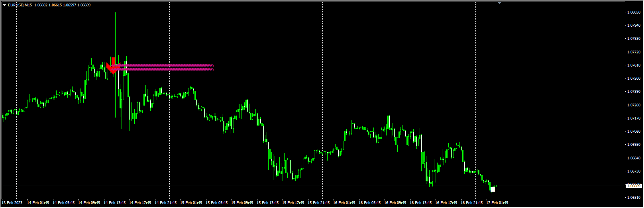Select the red down arrow marker
This screenshot has height=208, width=644.
(113, 66)
